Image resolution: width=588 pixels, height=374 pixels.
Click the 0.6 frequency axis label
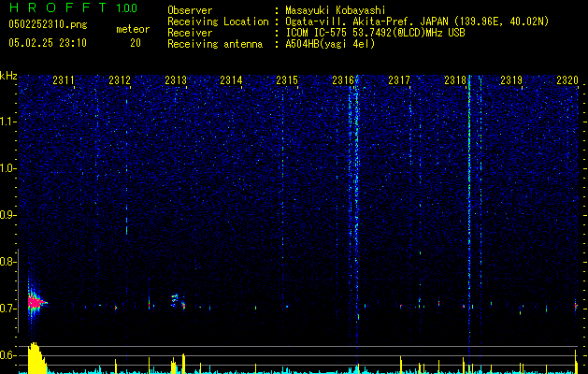[x=7, y=355]
